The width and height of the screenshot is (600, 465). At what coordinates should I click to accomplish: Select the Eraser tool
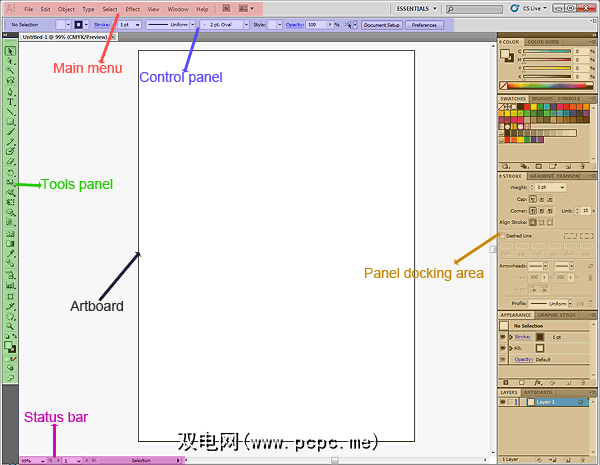pos(10,162)
